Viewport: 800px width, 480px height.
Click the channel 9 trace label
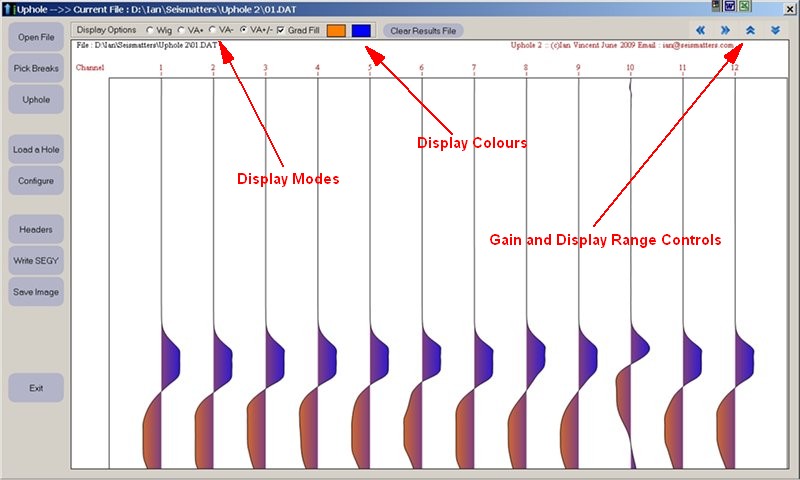(x=578, y=67)
